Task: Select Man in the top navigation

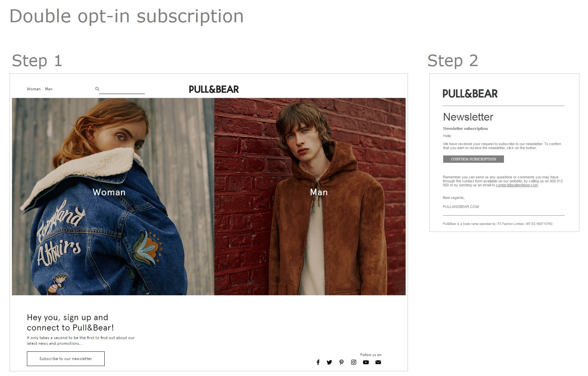Action: pos(49,89)
